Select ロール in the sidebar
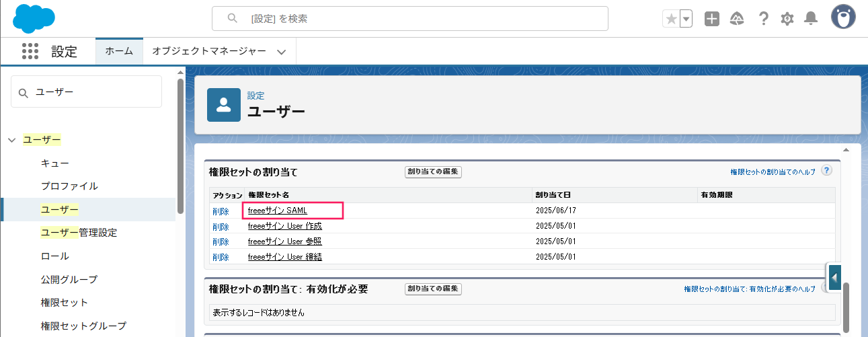868x337 pixels. click(55, 256)
